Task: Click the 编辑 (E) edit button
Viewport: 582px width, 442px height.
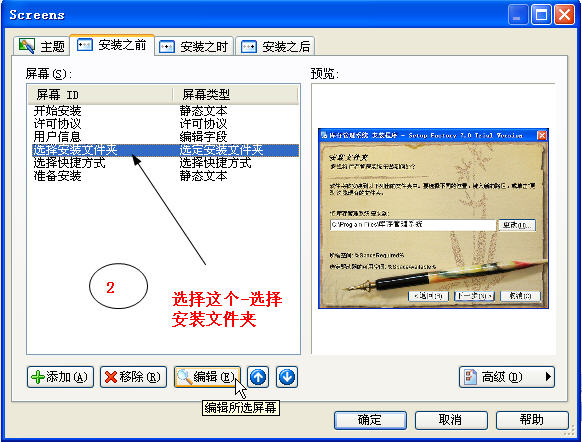Action: pyautogui.click(x=207, y=377)
